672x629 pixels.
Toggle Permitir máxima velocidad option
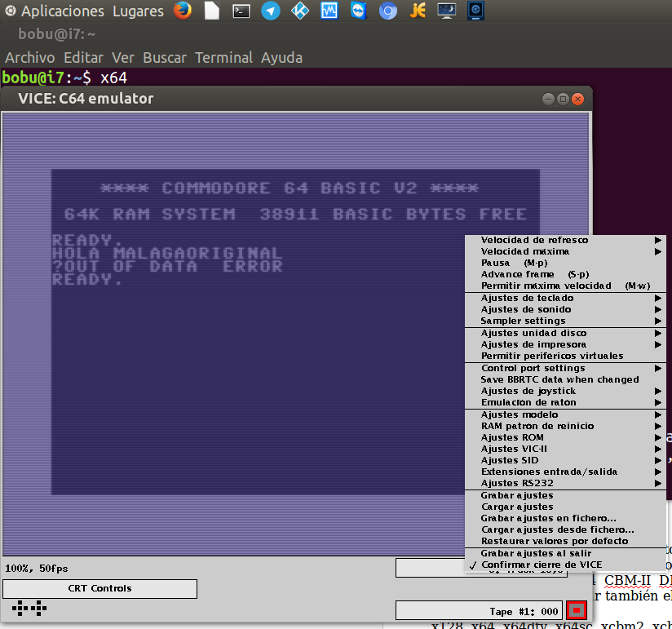click(x=565, y=286)
